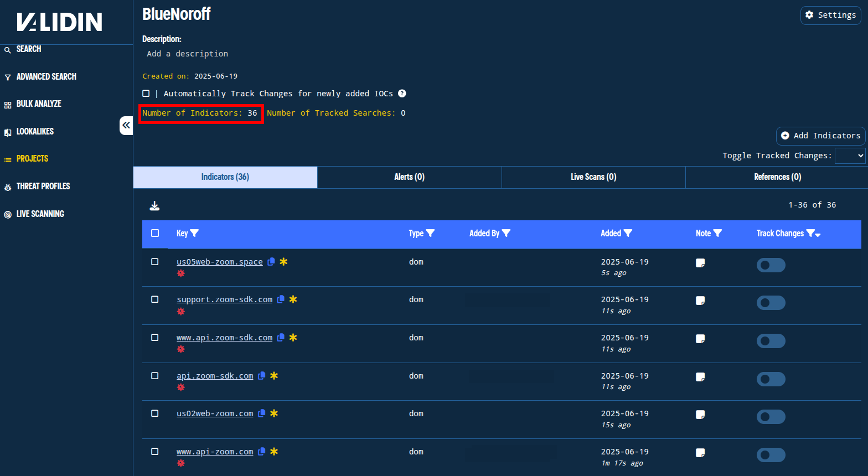Image resolution: width=868 pixels, height=476 pixels.
Task: Filter by the Track Changes column
Action: tap(810, 233)
